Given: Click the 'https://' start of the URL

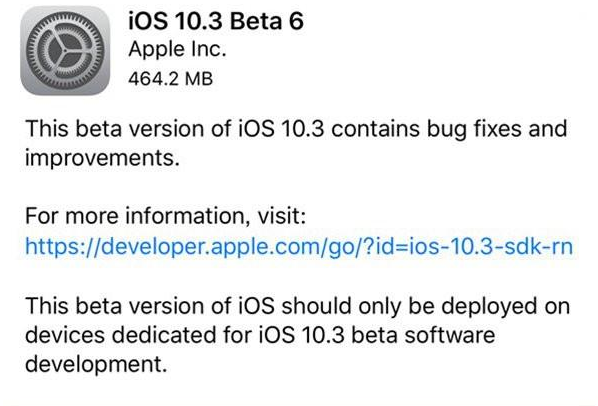Looking at the screenshot, I should coord(63,246).
